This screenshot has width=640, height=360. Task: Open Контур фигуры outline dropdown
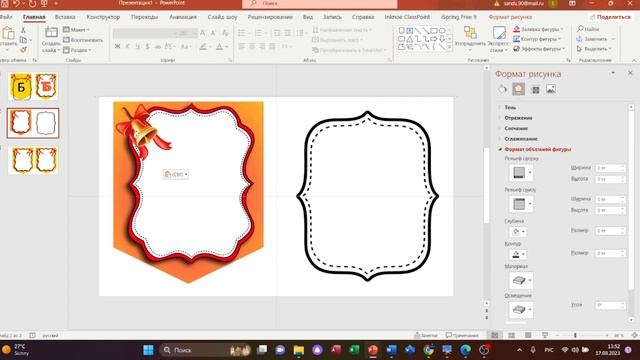537,39
